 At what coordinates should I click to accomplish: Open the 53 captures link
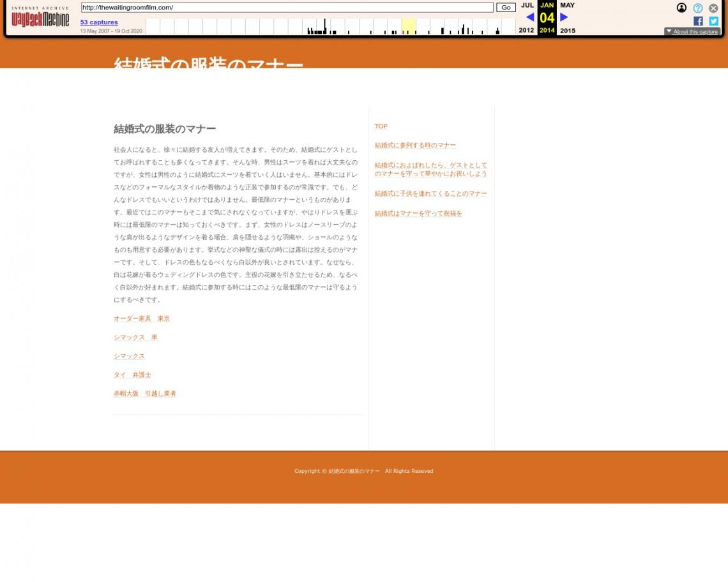coord(99,22)
